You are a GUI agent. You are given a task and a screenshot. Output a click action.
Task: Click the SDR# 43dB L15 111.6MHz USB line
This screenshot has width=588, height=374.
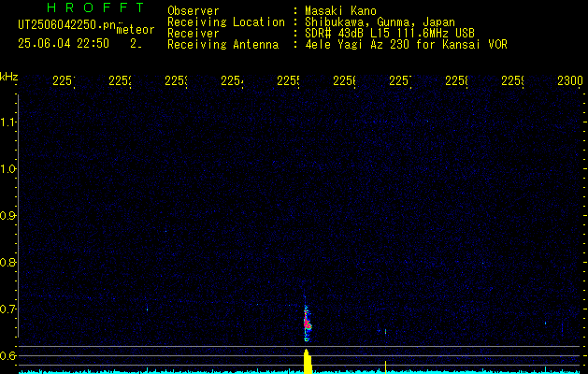(x=390, y=34)
